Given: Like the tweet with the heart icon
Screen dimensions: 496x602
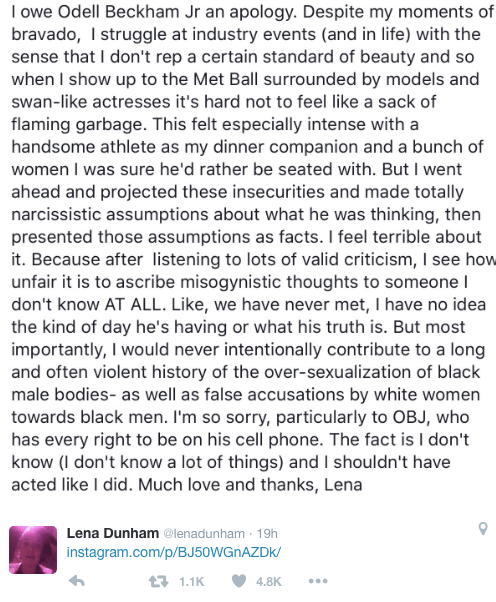Looking at the screenshot, I should click(x=239, y=581).
